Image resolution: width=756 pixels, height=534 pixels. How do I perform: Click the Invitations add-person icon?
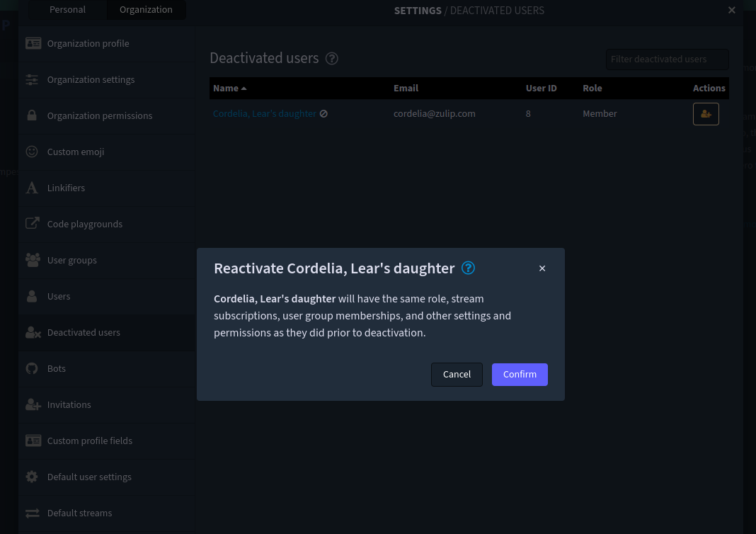click(33, 404)
